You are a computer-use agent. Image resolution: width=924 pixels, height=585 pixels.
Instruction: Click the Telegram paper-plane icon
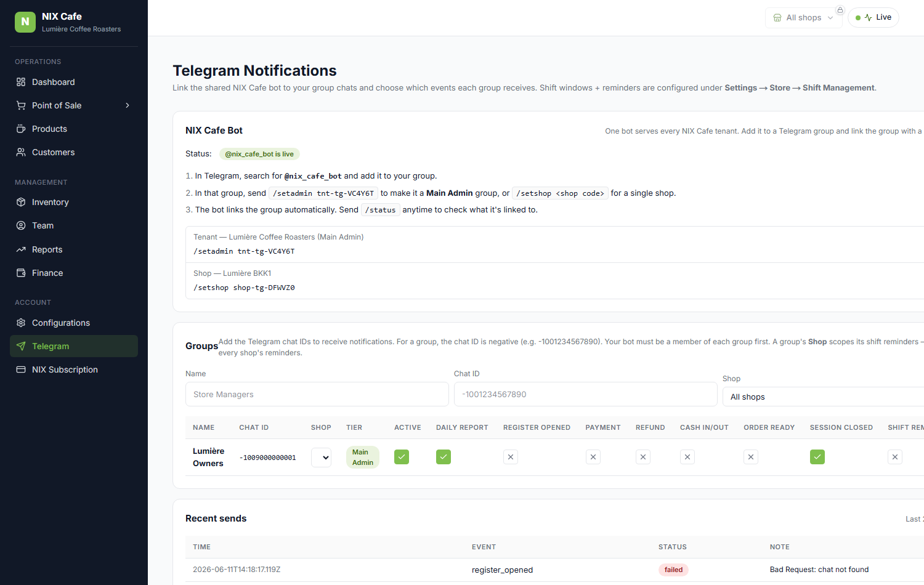tap(21, 346)
